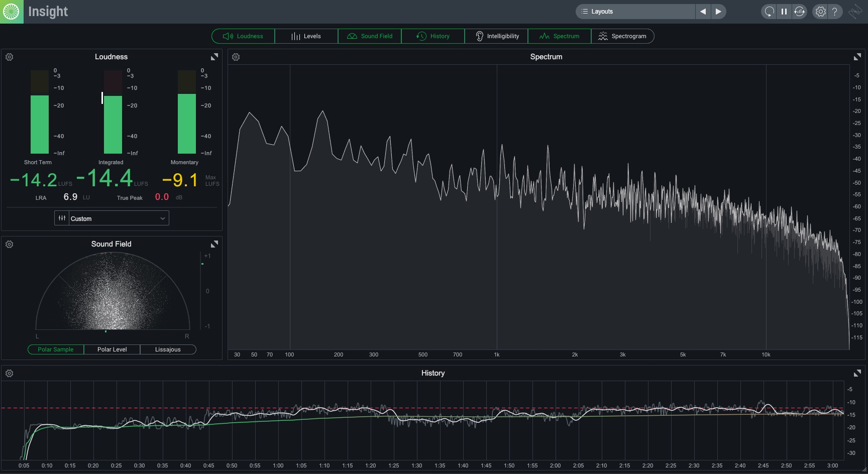
Task: Open the Custom loudness preset dropdown
Action: (119, 218)
